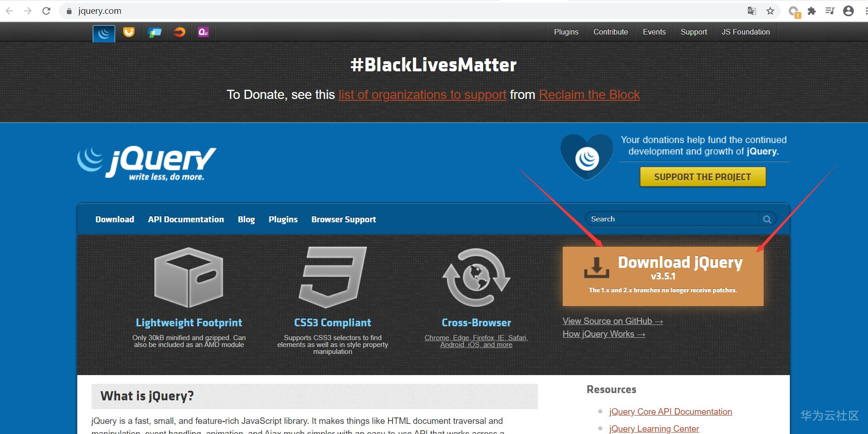
Task: Click the Resources heading
Action: (611, 389)
